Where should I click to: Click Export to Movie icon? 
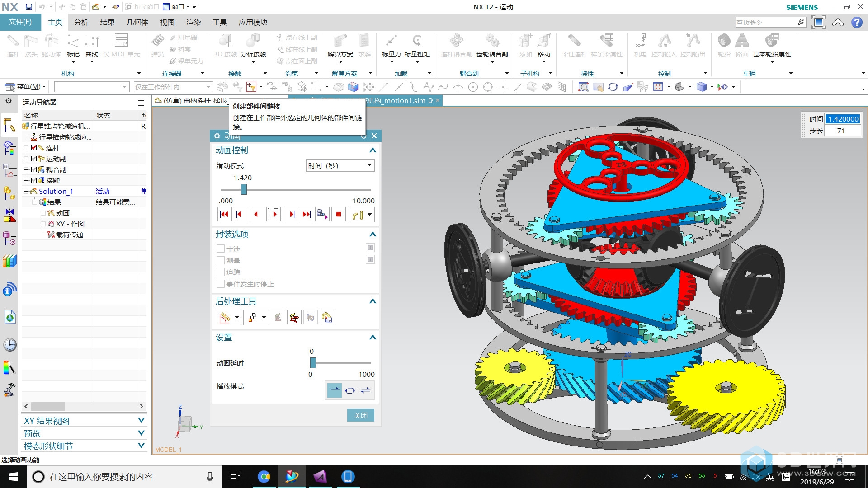(322, 215)
